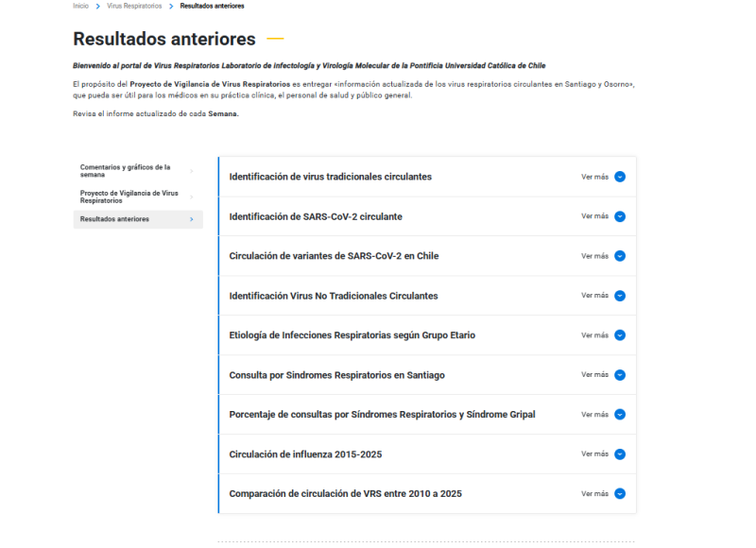Click the blue chevron icon for Comparación de circulación de VRS
756x548 pixels.
tap(620, 493)
